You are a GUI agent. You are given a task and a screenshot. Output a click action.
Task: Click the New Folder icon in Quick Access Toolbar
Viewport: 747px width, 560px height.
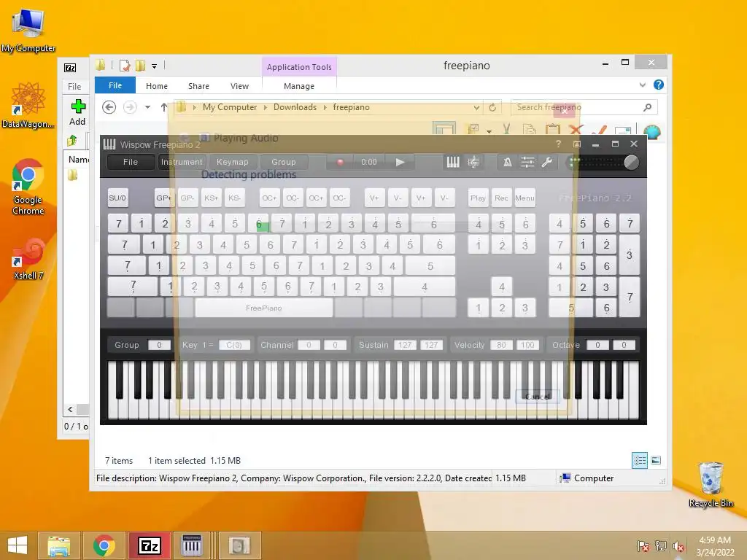[x=141, y=66]
